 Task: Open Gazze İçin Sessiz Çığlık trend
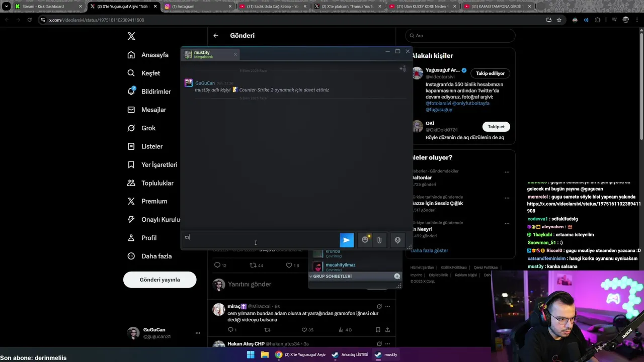[437, 203]
